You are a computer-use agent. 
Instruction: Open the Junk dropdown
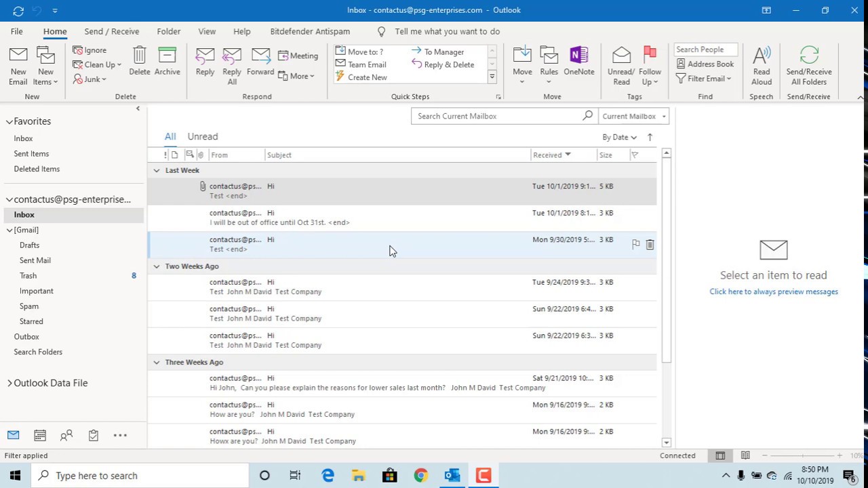click(90, 79)
